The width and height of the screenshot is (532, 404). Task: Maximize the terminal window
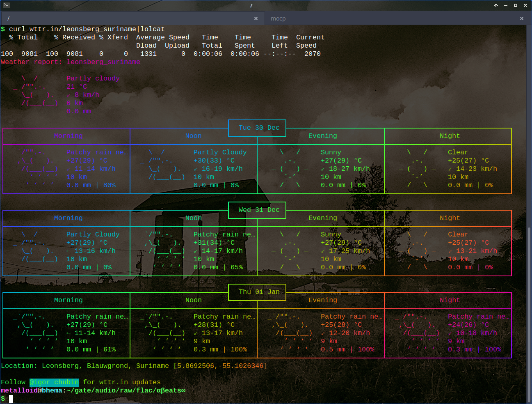(515, 5)
